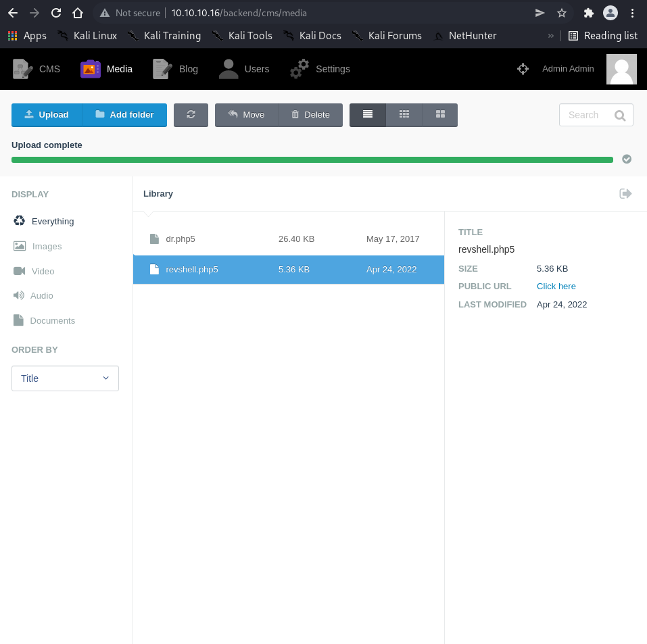Filter the library by Video

[42, 271]
